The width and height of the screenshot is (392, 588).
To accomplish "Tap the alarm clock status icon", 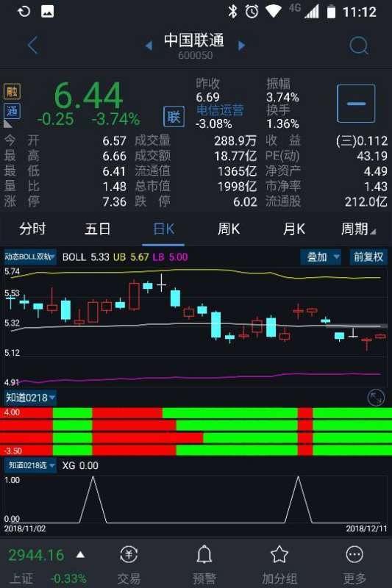I will [252, 12].
